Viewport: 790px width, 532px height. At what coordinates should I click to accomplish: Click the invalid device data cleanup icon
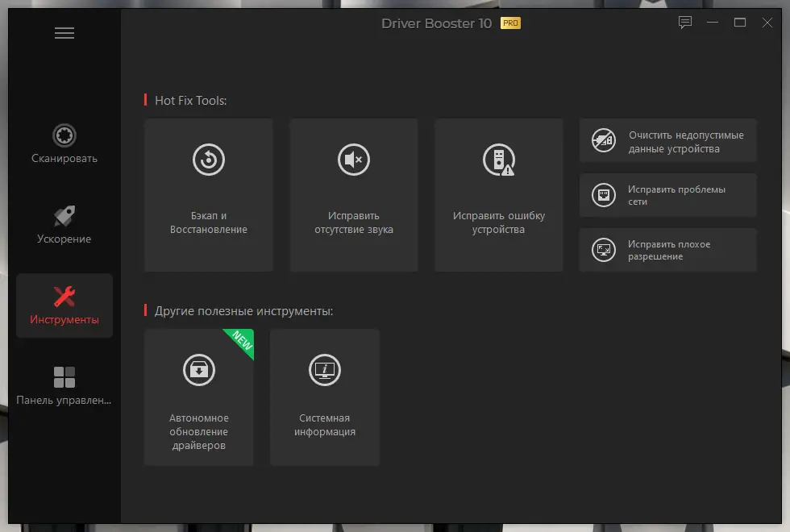point(603,139)
